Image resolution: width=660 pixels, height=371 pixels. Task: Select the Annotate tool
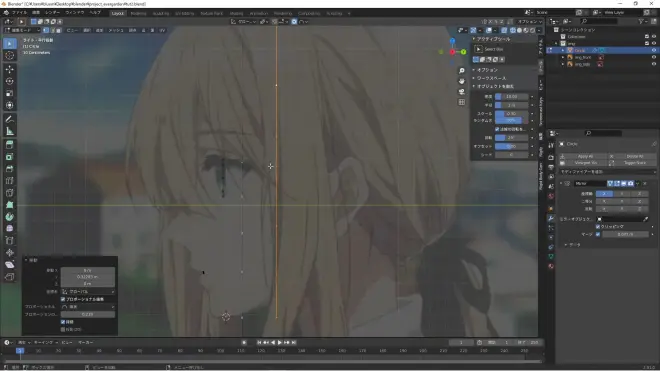[x=10, y=120]
